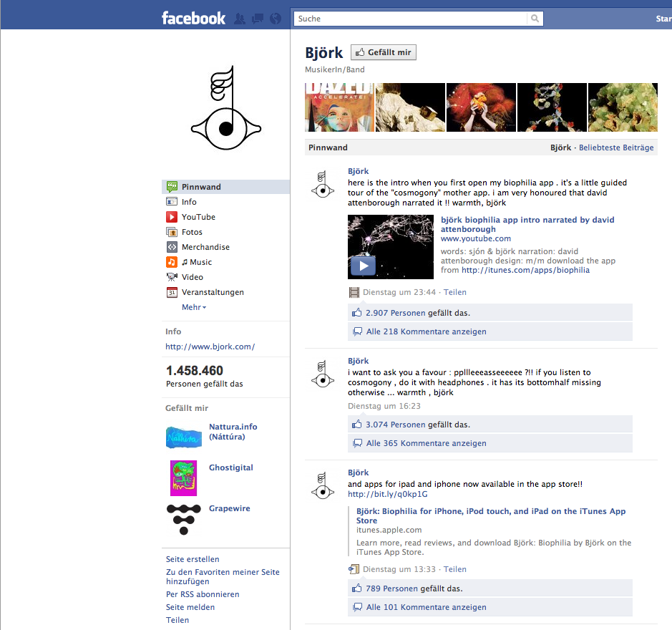Image resolution: width=672 pixels, height=630 pixels.
Task: Show Beliebteste Beiträge filter
Action: tap(616, 147)
